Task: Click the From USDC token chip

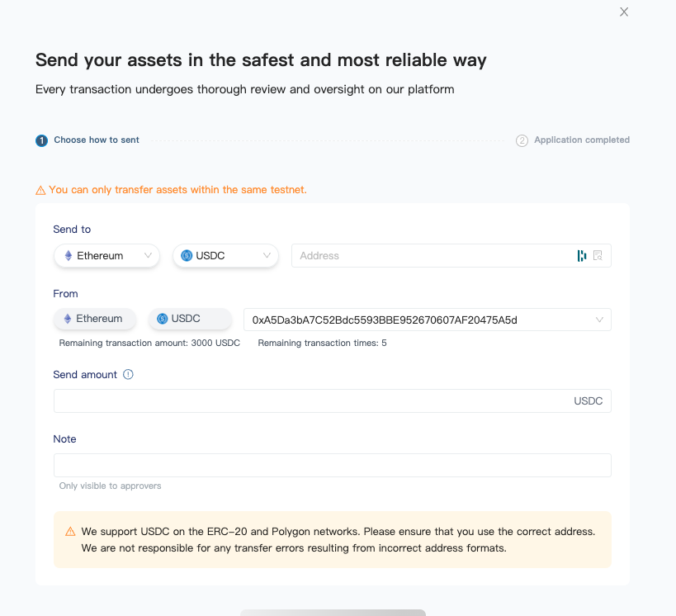Action: coord(189,319)
